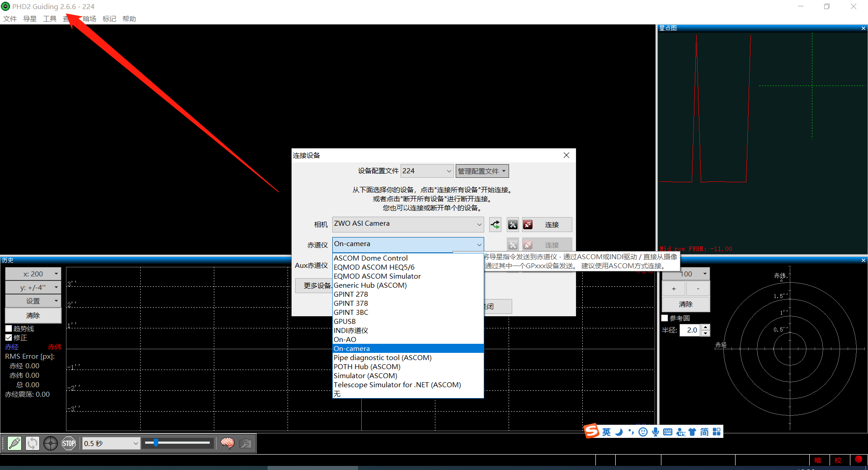Click the history 清除 clear button
868x470 pixels.
pos(33,315)
